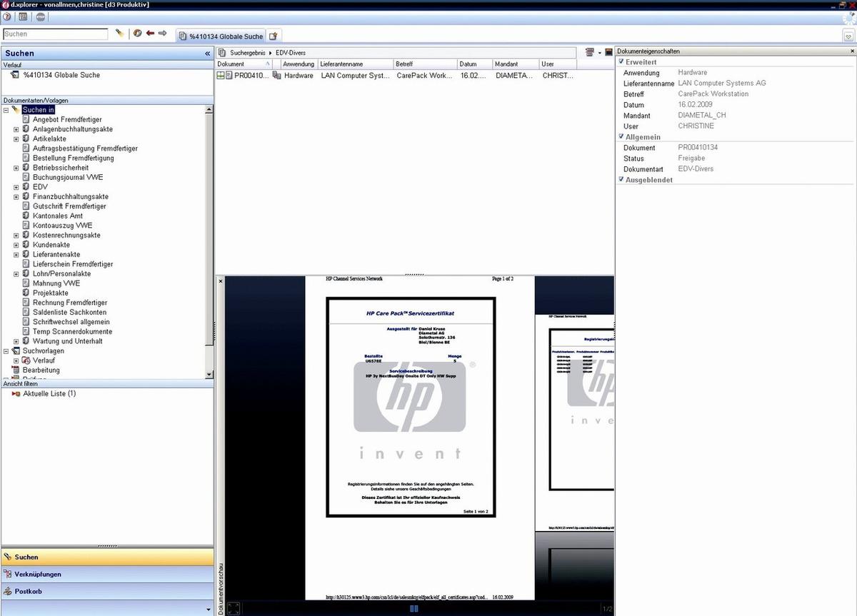This screenshot has width=857, height=616.
Task: Expand Lohn/Personalakte tree node
Action: (16, 273)
